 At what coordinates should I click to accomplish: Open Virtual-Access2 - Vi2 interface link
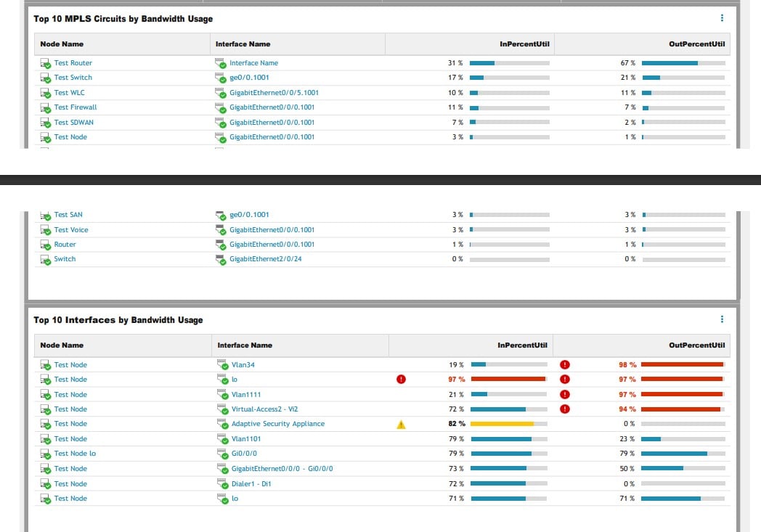click(x=264, y=409)
